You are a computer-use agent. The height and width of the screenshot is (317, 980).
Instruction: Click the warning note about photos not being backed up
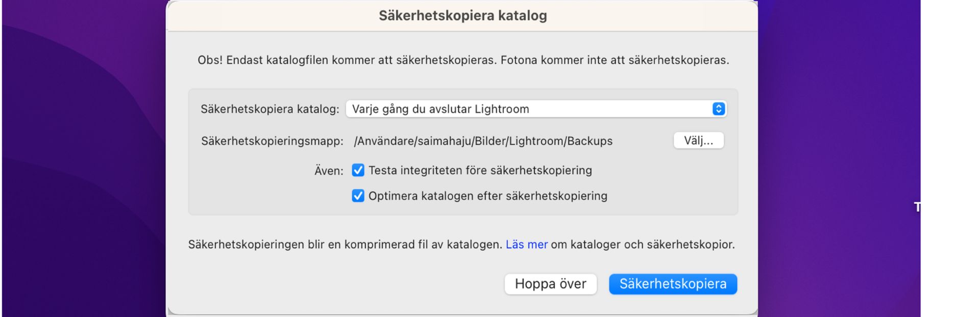tap(464, 59)
